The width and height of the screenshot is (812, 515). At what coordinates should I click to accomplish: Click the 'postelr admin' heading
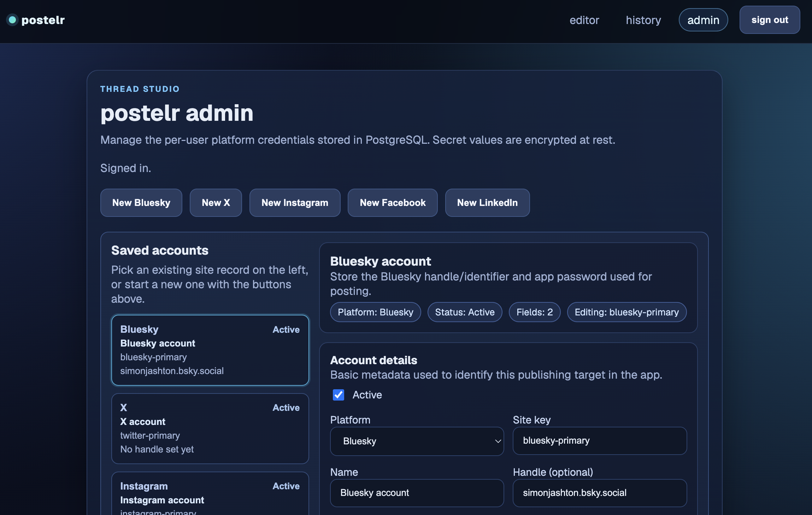(177, 113)
